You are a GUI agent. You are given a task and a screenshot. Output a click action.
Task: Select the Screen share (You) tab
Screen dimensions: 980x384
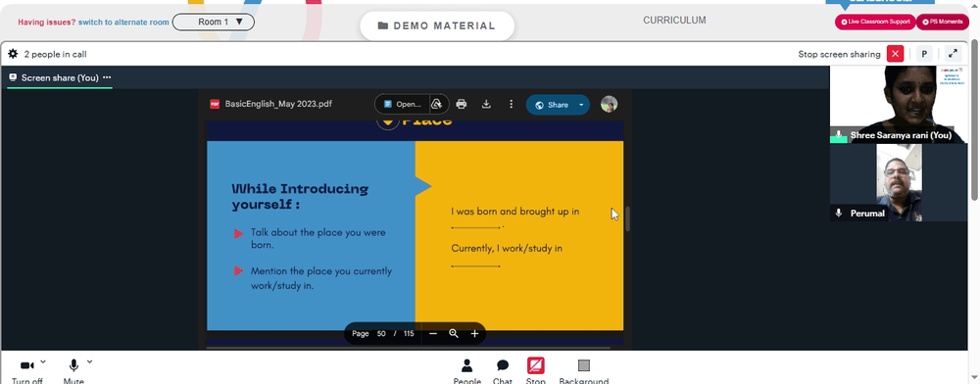point(60,77)
